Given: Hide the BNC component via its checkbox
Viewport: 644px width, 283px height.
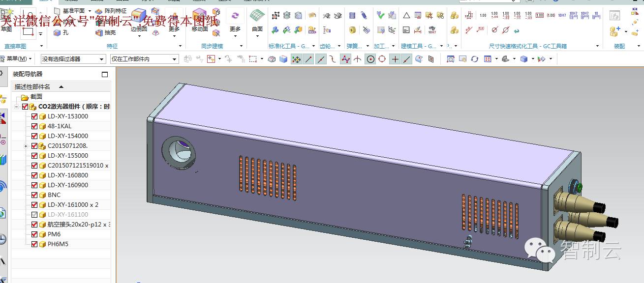Looking at the screenshot, I should pos(34,195).
